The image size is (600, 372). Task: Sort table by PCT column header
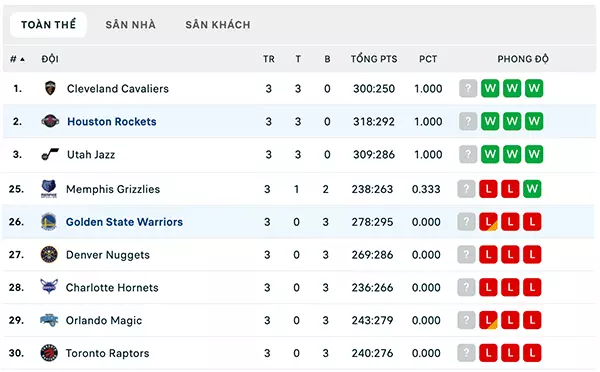tap(428, 59)
